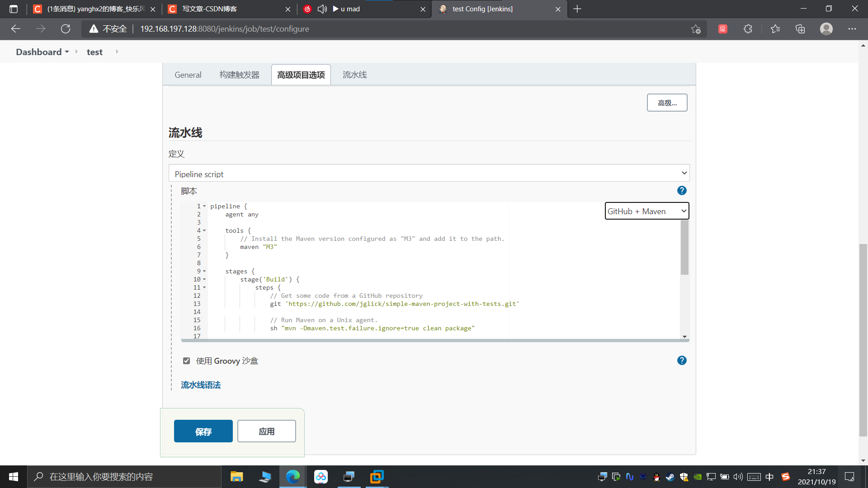Open browser collections icon
This screenshot has width=868, height=488.
pyautogui.click(x=800, y=29)
